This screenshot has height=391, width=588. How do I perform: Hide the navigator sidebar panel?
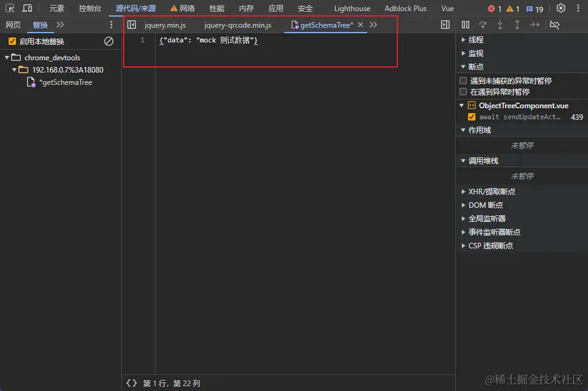coord(132,25)
